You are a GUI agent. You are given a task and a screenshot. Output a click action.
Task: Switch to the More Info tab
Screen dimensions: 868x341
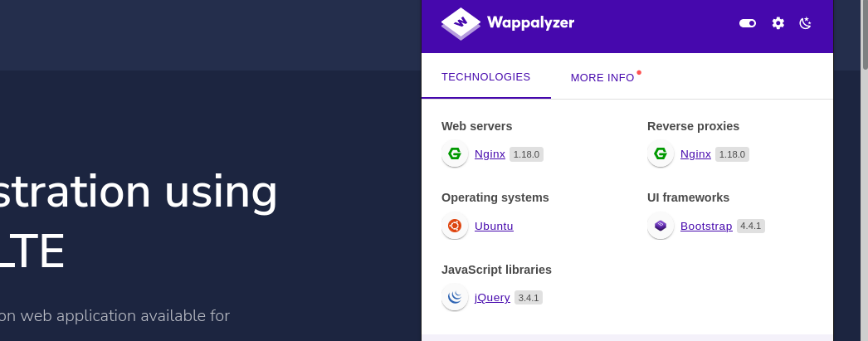coord(602,78)
